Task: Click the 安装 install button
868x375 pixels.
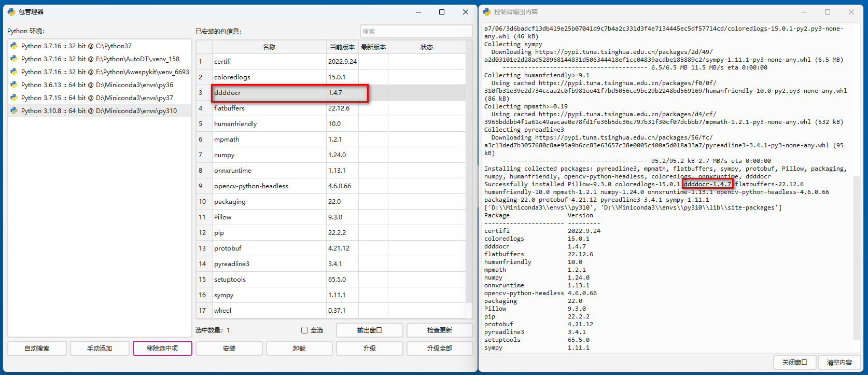Action: tap(229, 348)
